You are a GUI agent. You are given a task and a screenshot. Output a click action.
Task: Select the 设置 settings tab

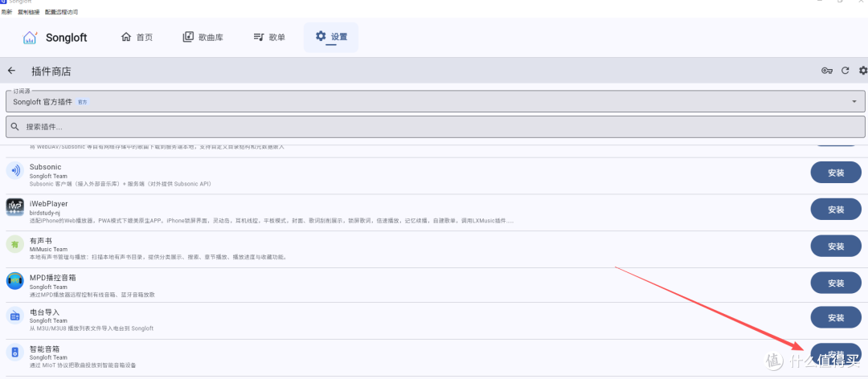click(331, 38)
